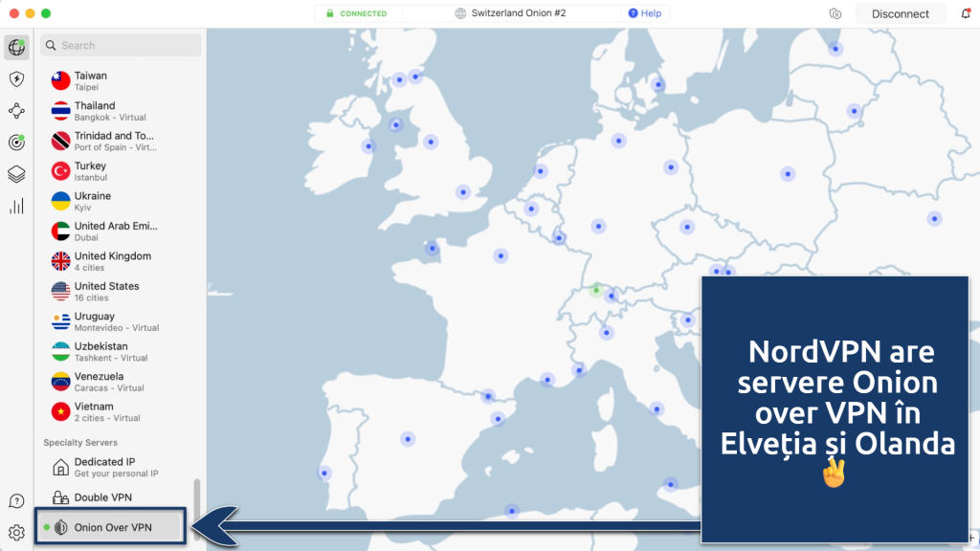The width and height of the screenshot is (980, 551).
Task: Click the green connected Switzerland map dot
Action: pos(596,290)
